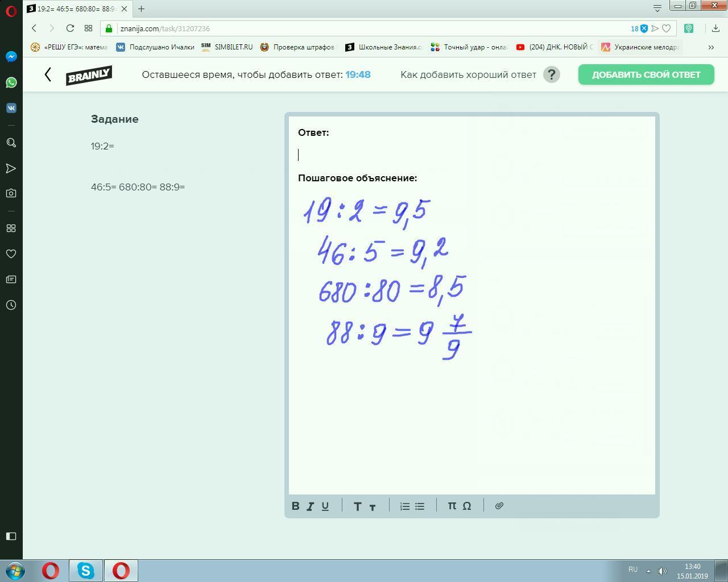Toggle underline formatting in the editor
Screen dimensions: 728x582
click(x=325, y=506)
